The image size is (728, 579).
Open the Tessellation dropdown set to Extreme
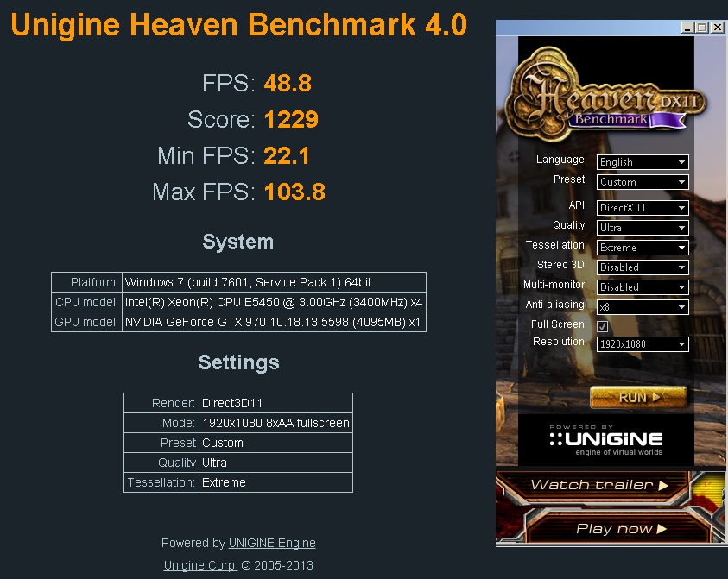pyautogui.click(x=643, y=248)
